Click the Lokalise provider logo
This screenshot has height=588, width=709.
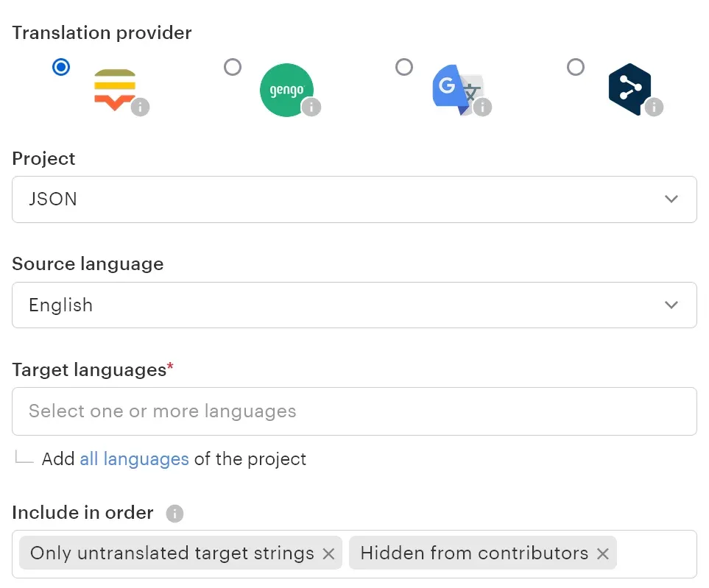[114, 88]
